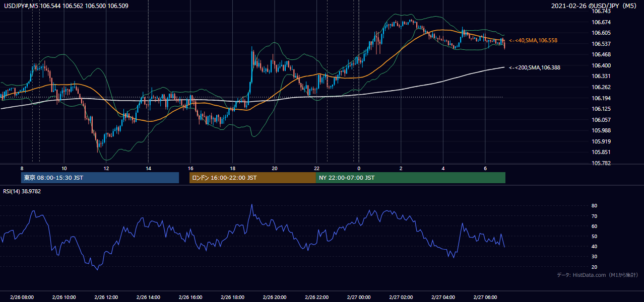Click price axis value 105.782
Viewport: 644px width, 302px height.
click(x=601, y=163)
